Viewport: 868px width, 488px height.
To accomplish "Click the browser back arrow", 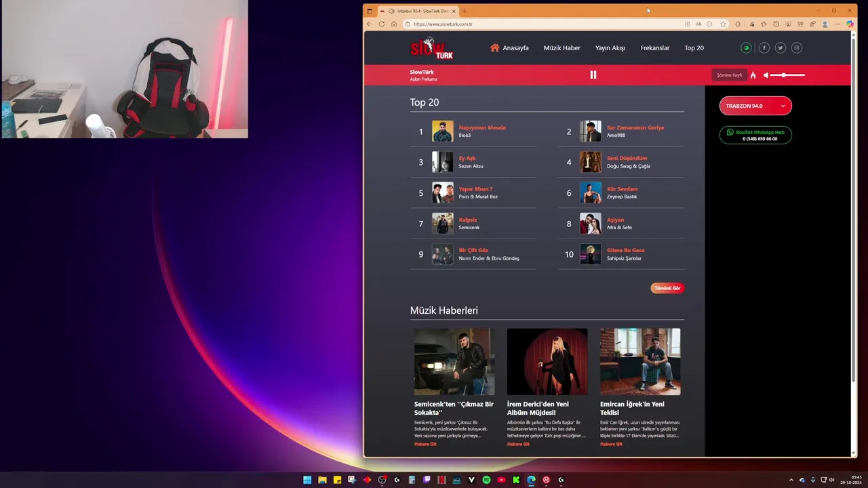I will pyautogui.click(x=369, y=24).
